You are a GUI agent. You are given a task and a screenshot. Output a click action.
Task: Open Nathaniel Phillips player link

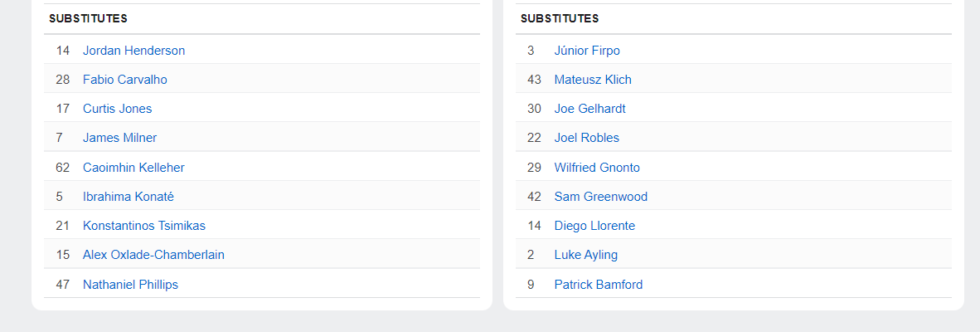click(x=130, y=285)
